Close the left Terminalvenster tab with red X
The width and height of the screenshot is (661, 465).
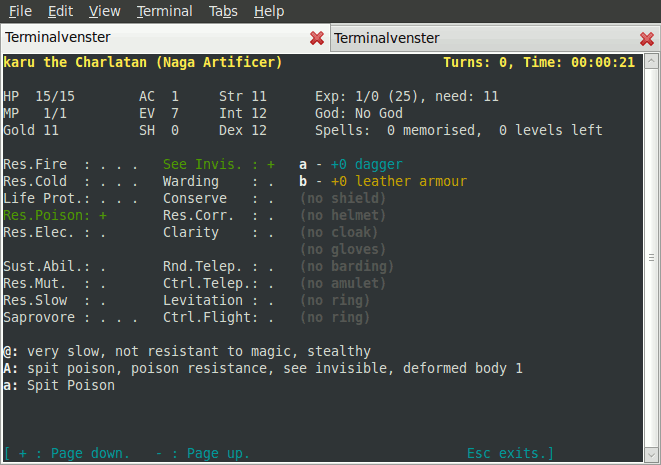pos(316,38)
